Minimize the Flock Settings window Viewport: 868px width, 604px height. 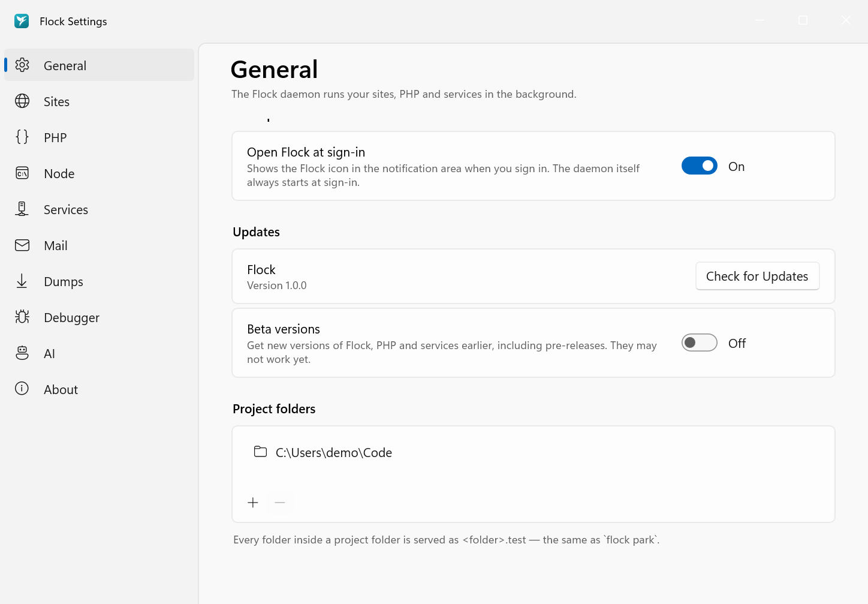click(x=759, y=20)
